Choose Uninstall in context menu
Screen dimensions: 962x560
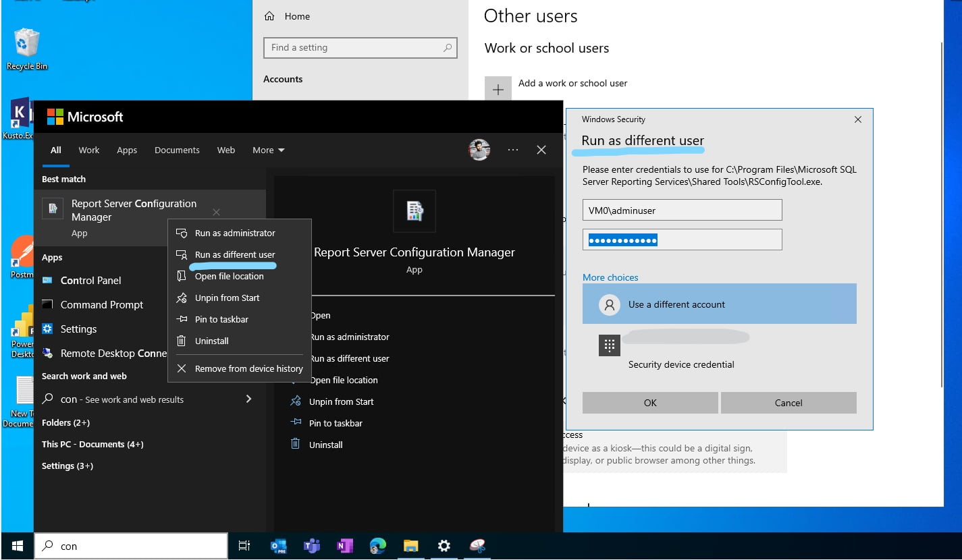pyautogui.click(x=240, y=341)
